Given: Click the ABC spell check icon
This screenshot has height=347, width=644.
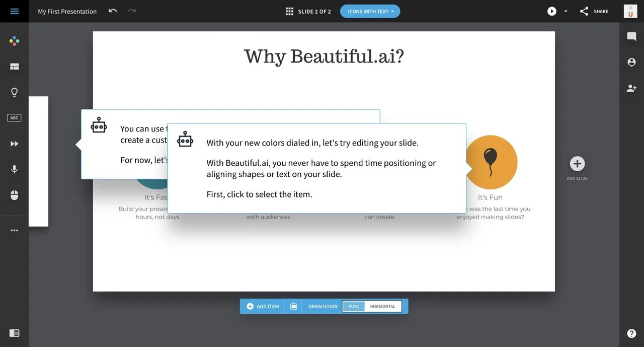Looking at the screenshot, I should (x=14, y=117).
